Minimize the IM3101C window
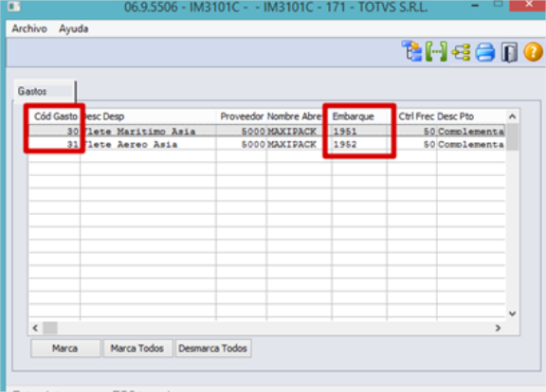Screen dimensions: 546x392 coord(475,6)
